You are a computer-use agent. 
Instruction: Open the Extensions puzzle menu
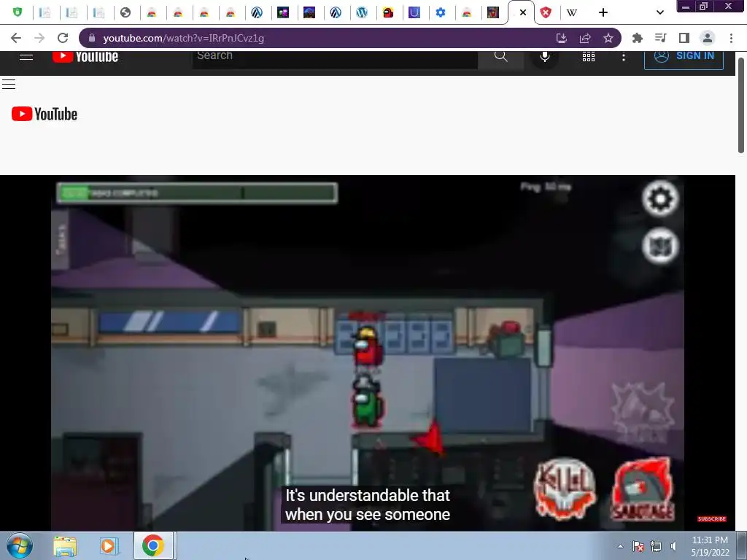[637, 38]
